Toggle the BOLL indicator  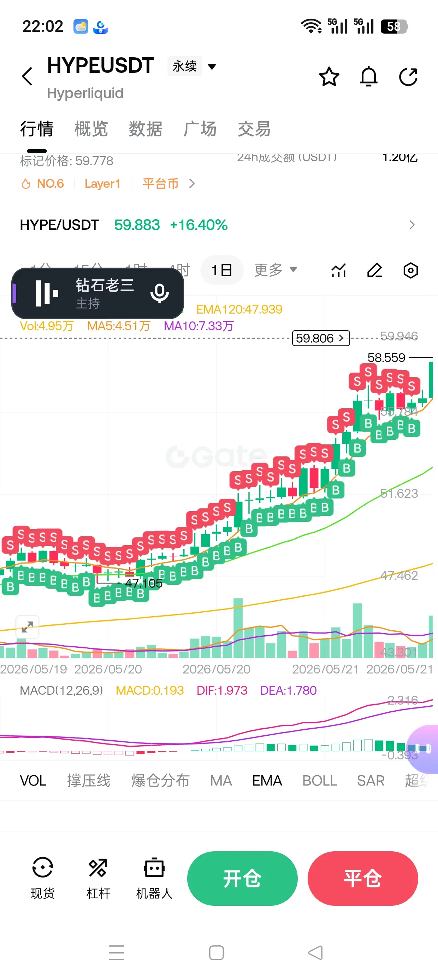tap(319, 781)
